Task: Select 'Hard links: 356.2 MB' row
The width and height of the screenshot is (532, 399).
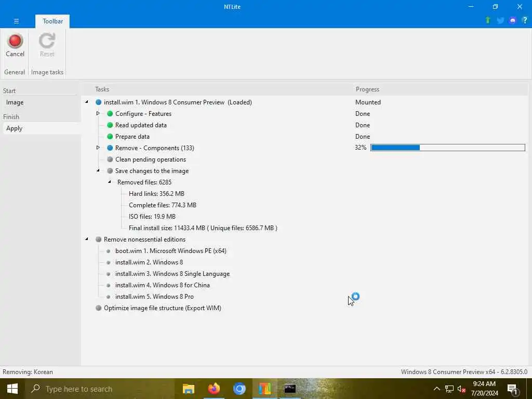Action: point(156,194)
